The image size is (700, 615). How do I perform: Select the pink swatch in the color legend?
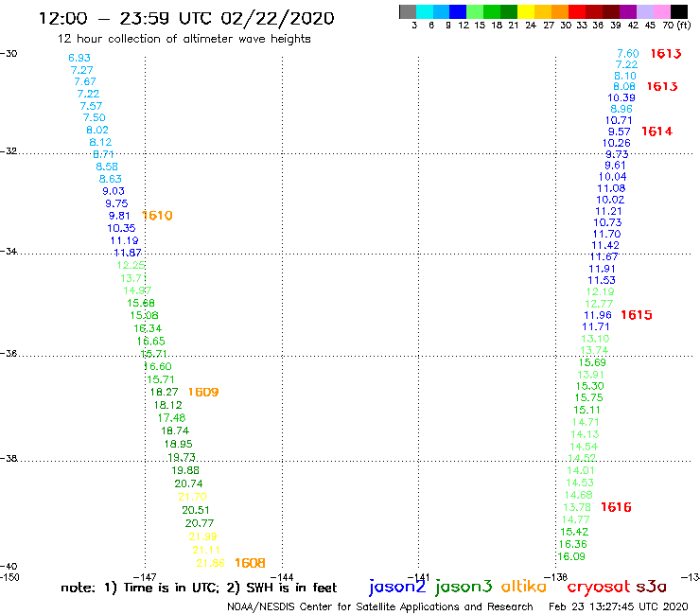point(662,11)
